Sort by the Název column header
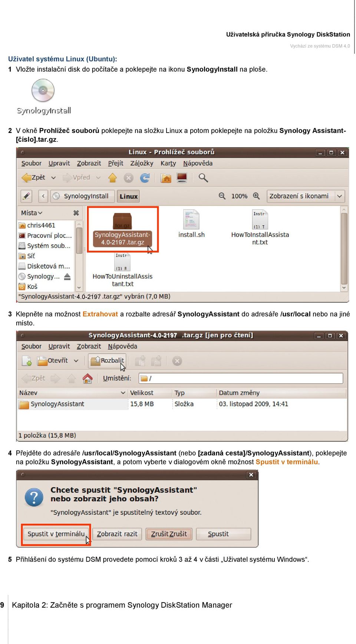Viewport: 356px width, 644px height. pyautogui.click(x=72, y=393)
